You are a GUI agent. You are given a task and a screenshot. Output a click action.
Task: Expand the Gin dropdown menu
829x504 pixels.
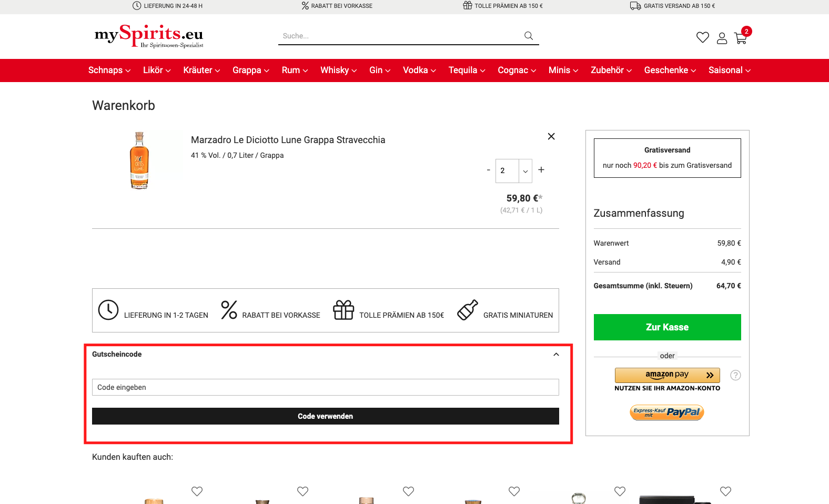pyautogui.click(x=380, y=70)
